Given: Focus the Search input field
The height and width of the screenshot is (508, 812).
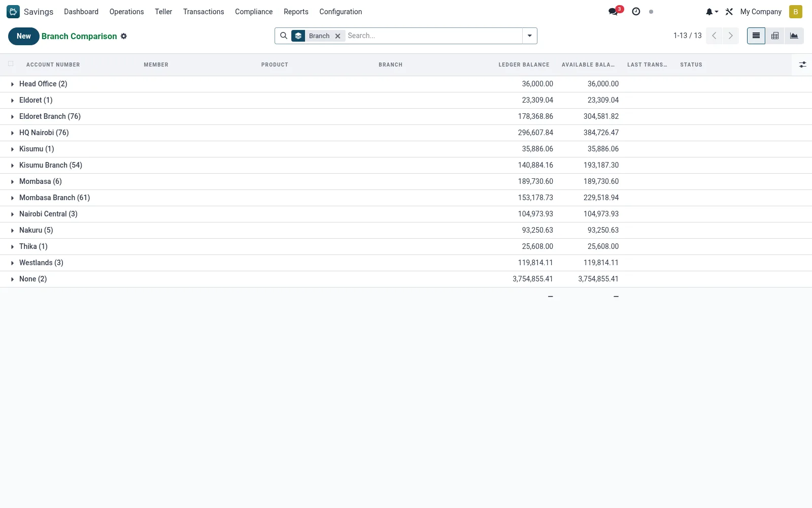Looking at the screenshot, I should 433,36.
